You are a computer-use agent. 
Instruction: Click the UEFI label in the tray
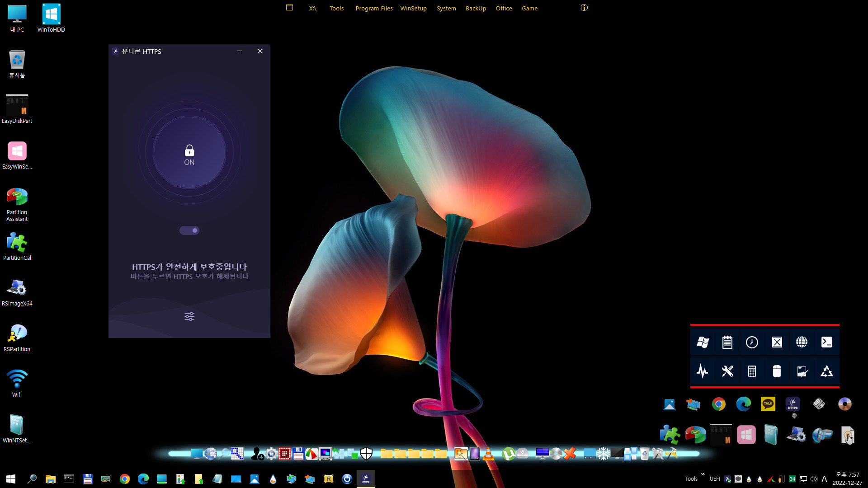click(715, 479)
